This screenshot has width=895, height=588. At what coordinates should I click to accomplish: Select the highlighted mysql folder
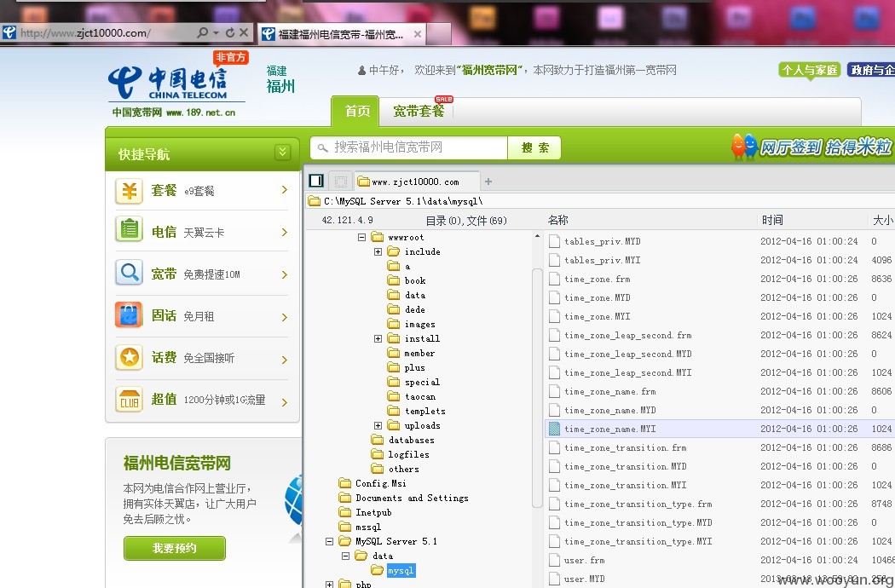(x=401, y=570)
